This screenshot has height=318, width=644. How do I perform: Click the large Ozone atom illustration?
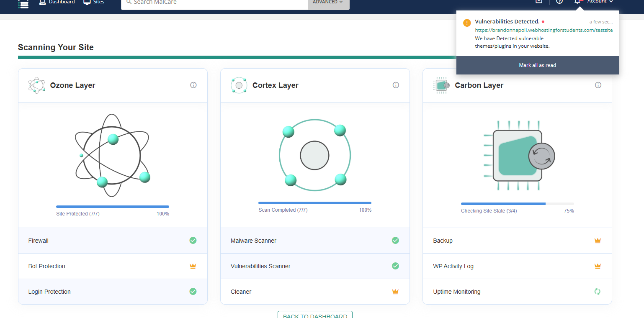(x=112, y=155)
